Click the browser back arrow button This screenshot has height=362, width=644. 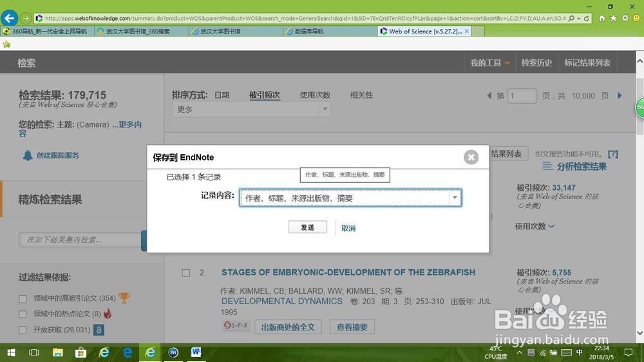[x=9, y=18]
